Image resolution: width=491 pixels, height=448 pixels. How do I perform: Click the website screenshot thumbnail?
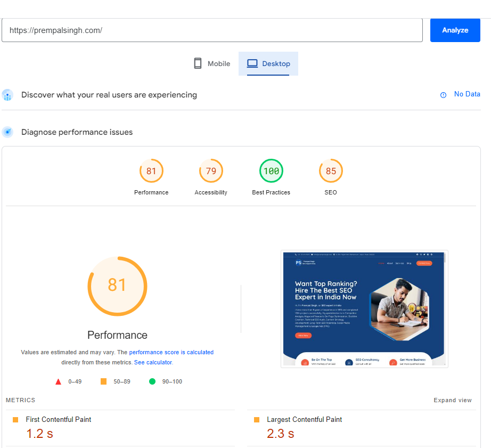[364, 309]
